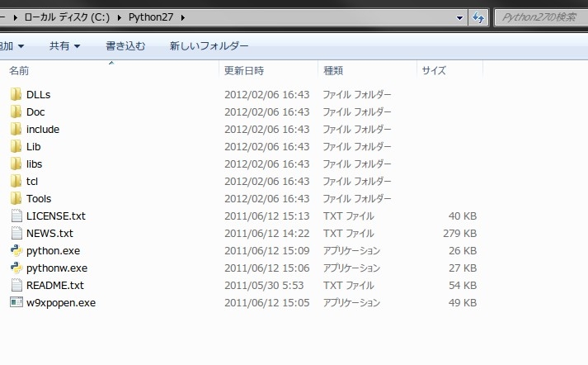Screen dimensions: 588x365
Task: Select the DLLs folder icon
Action: (16, 94)
